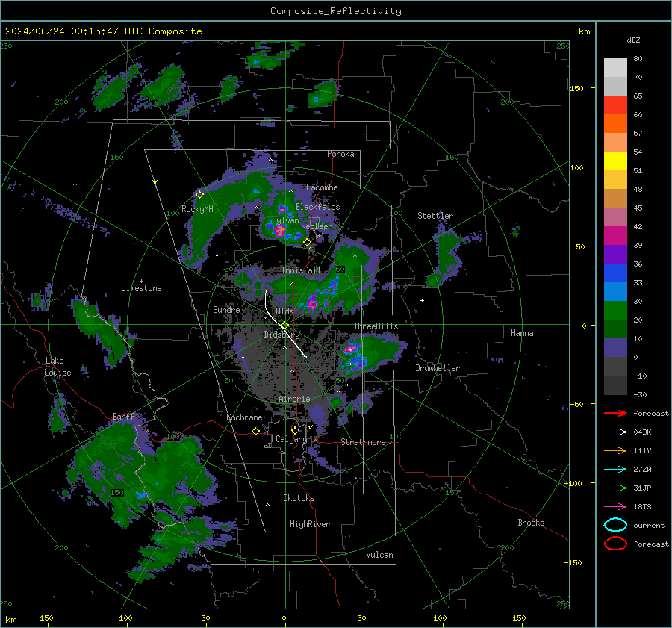Viewport: 672px width, 628px height.
Task: Click the orange 111V arrow icon
Action: (x=615, y=450)
